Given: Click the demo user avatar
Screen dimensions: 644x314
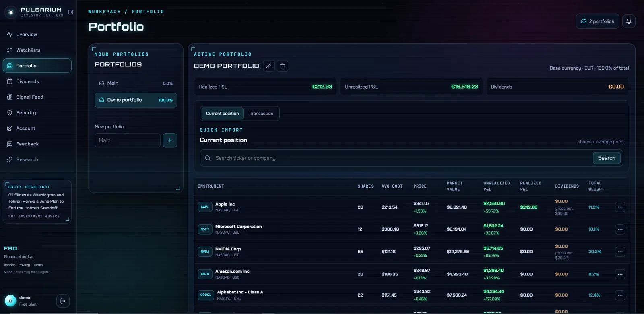Looking at the screenshot, I should click(10, 301).
